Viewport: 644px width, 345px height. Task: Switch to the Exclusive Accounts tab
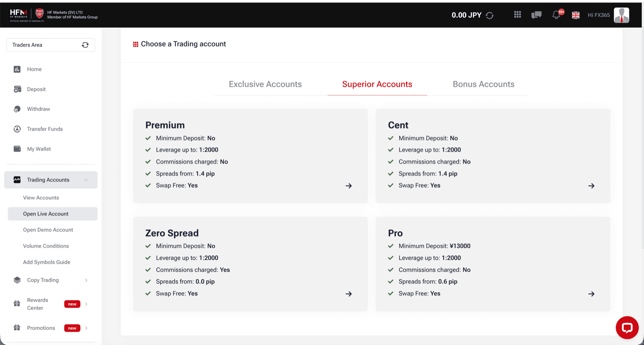[265, 84]
